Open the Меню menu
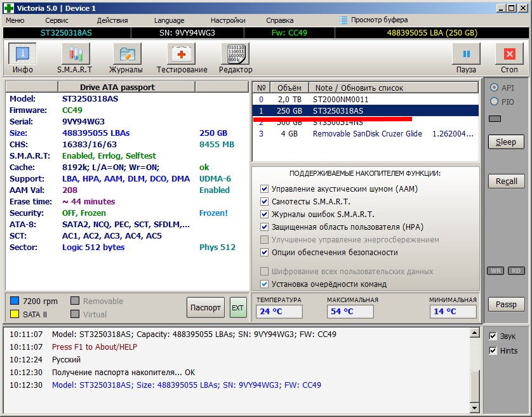Viewport: 532px width, 417px height. pos(15,20)
